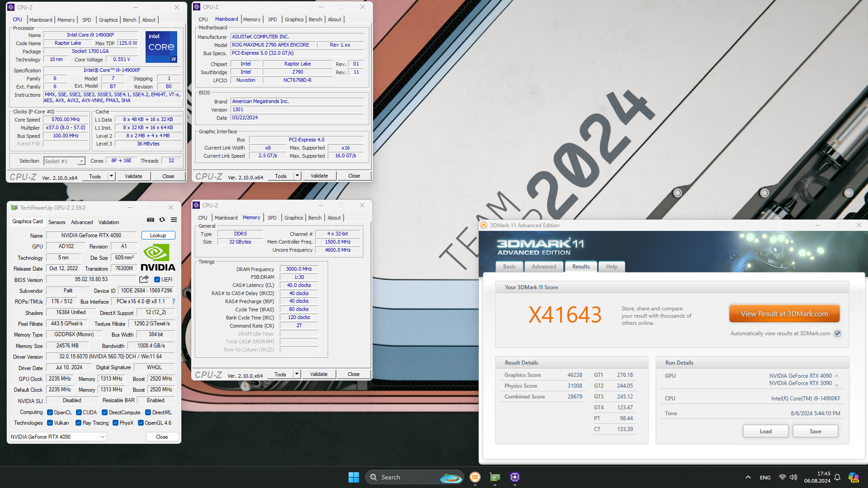Open About tab in CPU-Z Memory window
The height and width of the screenshot is (488, 868).
[334, 218]
